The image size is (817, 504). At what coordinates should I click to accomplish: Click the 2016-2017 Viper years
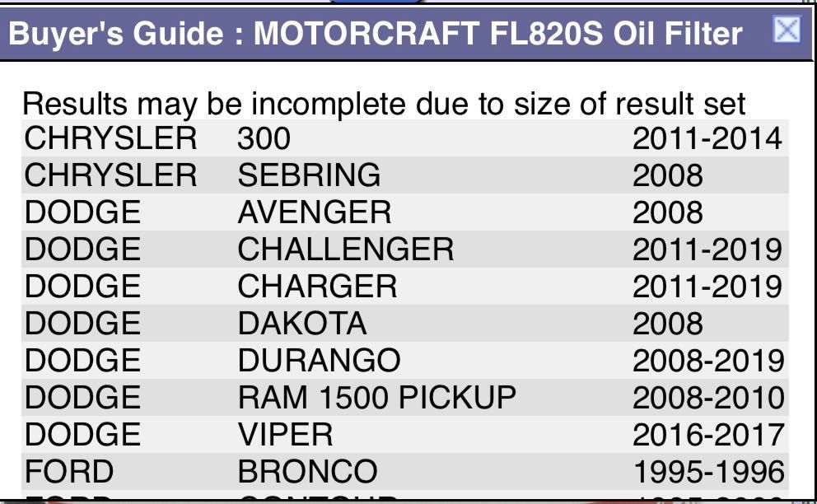[x=707, y=435]
